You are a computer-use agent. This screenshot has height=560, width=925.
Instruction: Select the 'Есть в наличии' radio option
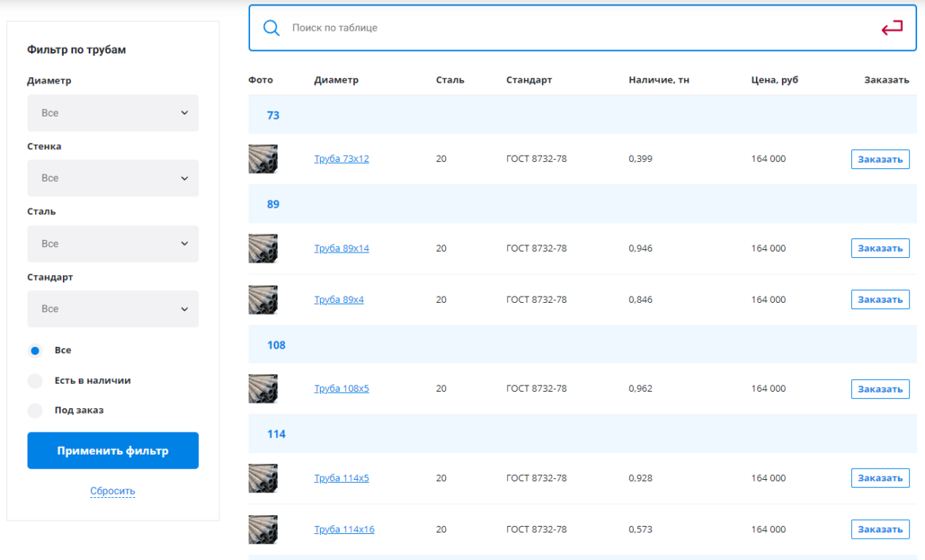(x=35, y=381)
